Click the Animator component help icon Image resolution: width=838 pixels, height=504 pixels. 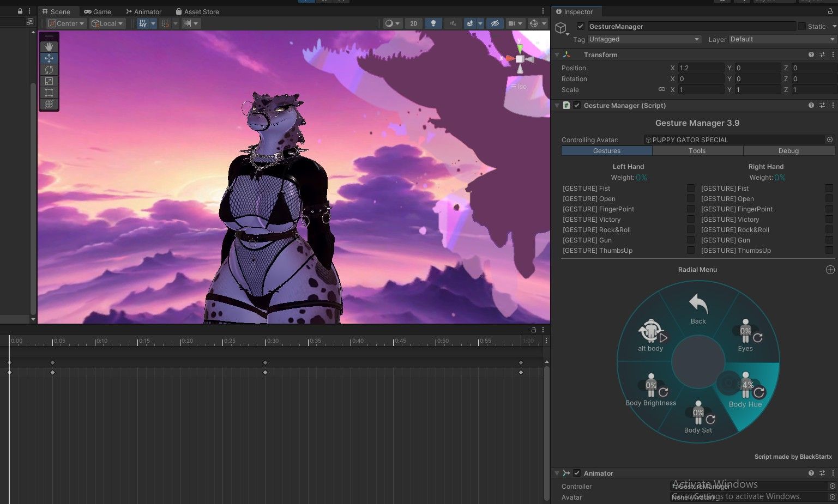811,473
